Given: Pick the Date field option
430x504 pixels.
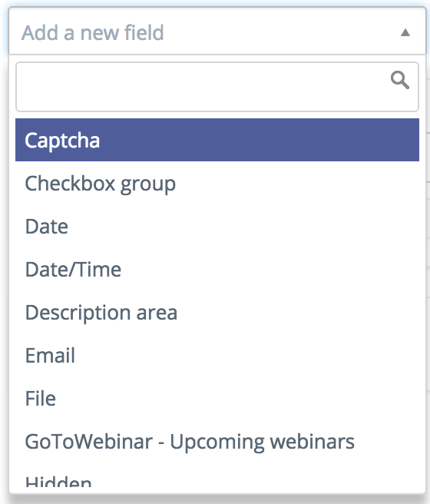Looking at the screenshot, I should [x=217, y=227].
